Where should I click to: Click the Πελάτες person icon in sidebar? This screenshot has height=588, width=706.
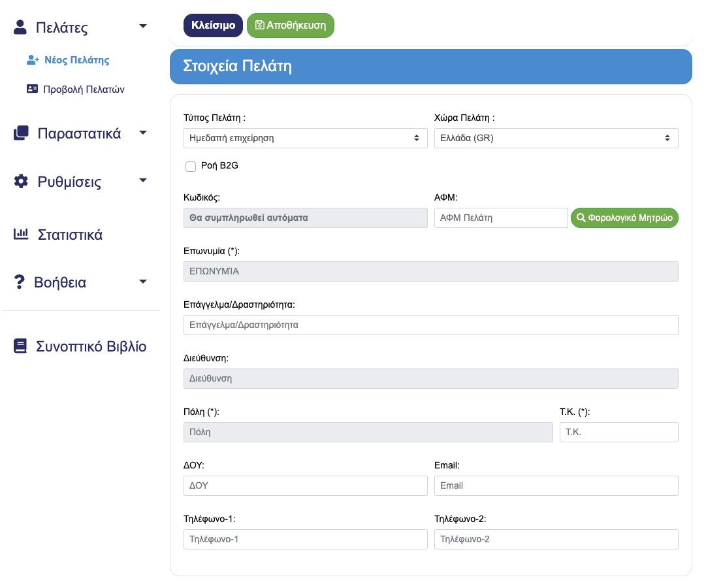tap(20, 27)
